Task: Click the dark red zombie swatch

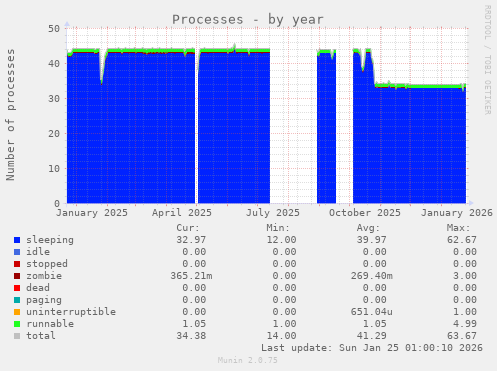Action: [17, 276]
